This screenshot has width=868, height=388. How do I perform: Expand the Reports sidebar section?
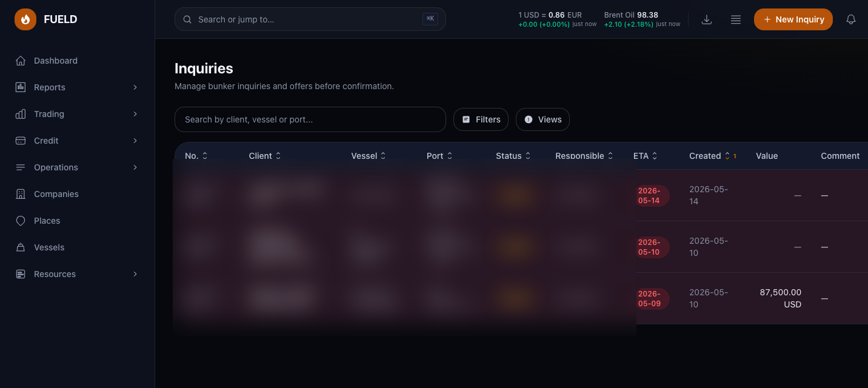[x=77, y=87]
